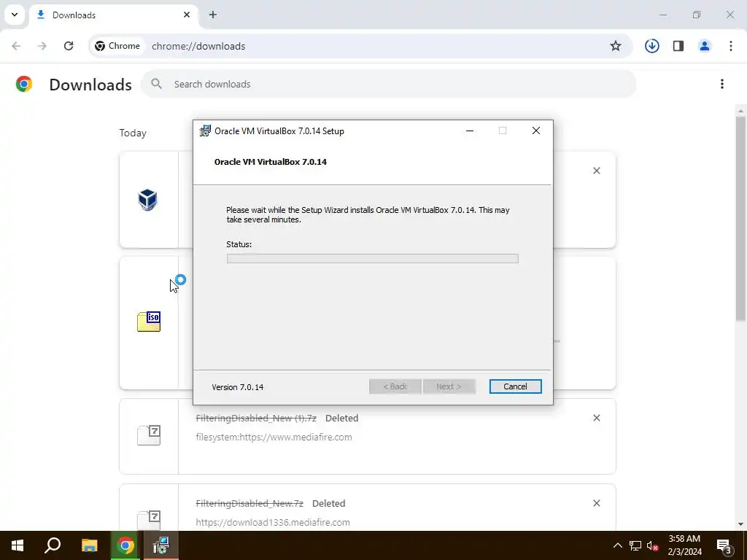Screen dimensions: 747x560
Task: Remove FilteringDisabled_New.7z entry from list
Action: click(x=597, y=503)
